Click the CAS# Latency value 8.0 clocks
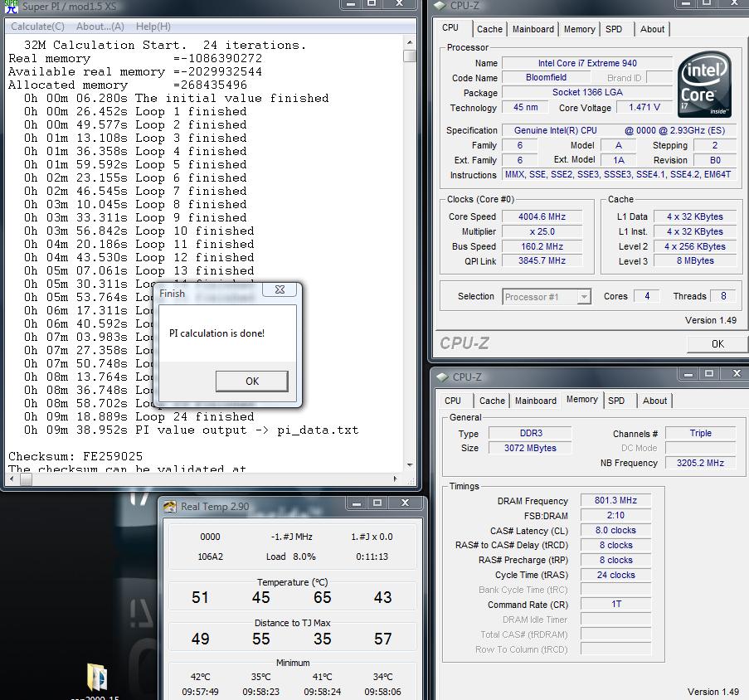The width and height of the screenshot is (749, 700). coord(615,530)
